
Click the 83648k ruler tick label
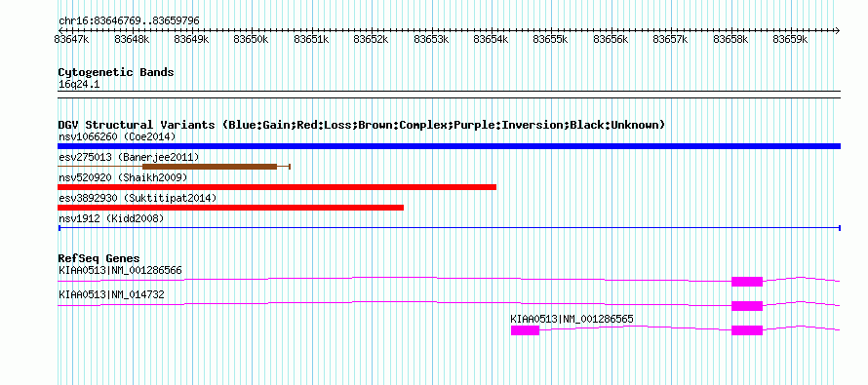point(132,39)
